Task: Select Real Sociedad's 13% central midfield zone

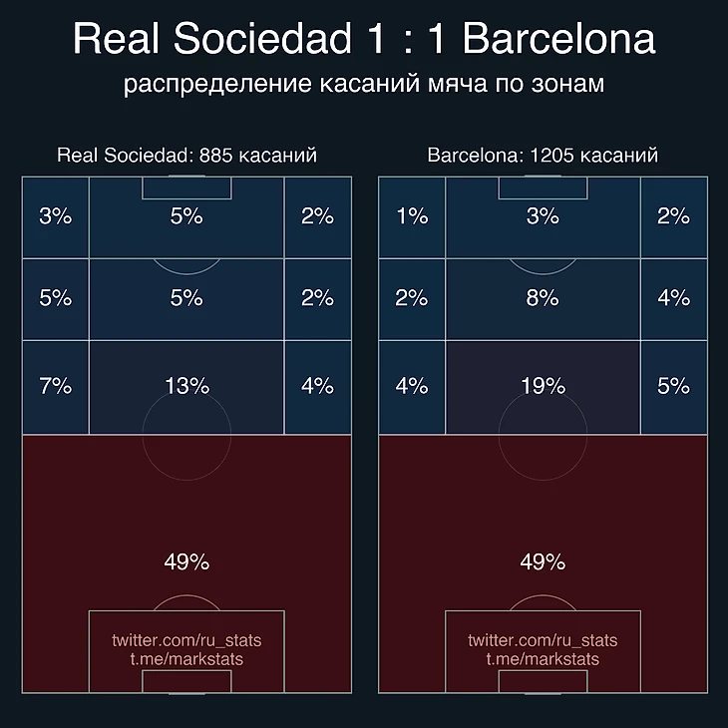Action: [186, 387]
